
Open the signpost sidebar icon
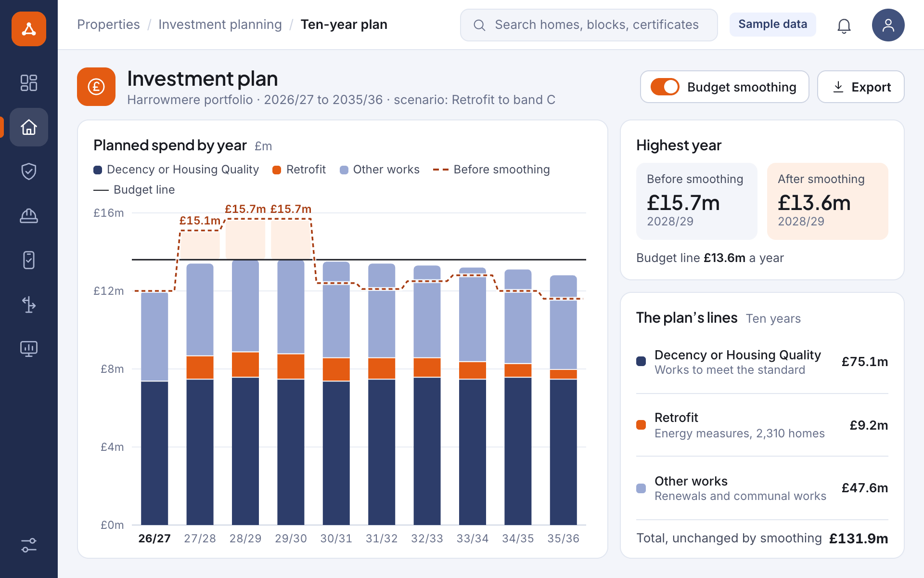pyautogui.click(x=29, y=304)
